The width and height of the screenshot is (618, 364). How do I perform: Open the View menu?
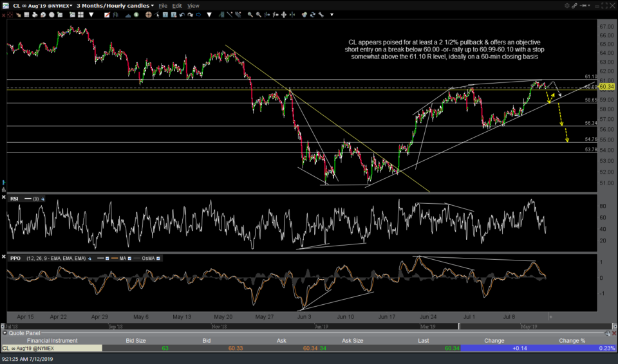(x=193, y=6)
